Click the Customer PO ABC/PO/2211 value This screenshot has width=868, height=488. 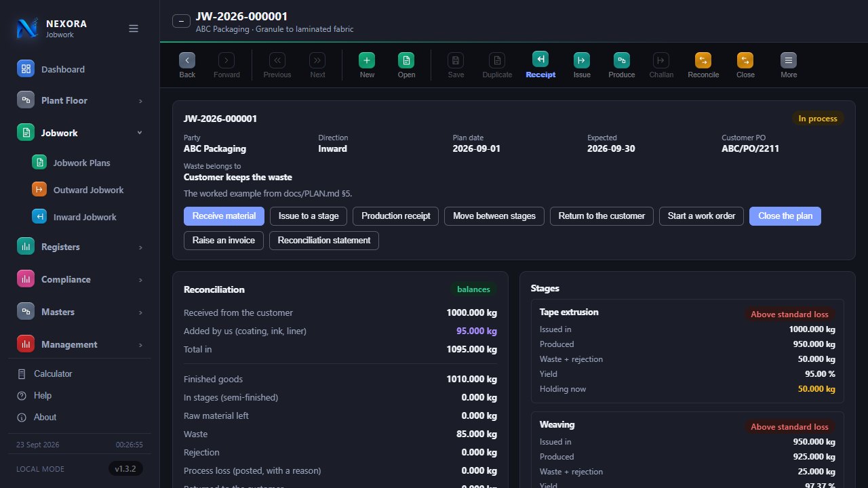750,148
